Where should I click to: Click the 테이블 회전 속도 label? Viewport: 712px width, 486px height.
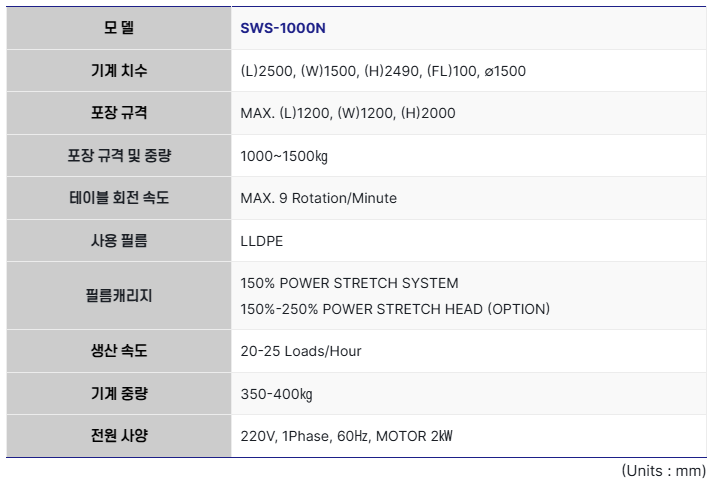pos(119,198)
